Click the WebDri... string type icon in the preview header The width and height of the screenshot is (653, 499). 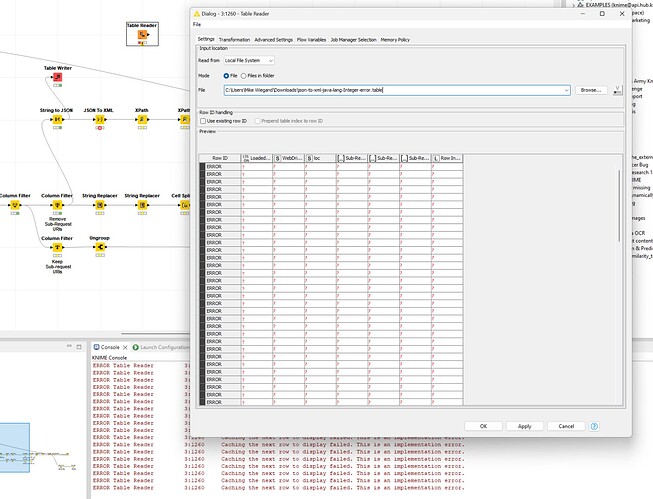(x=277, y=158)
